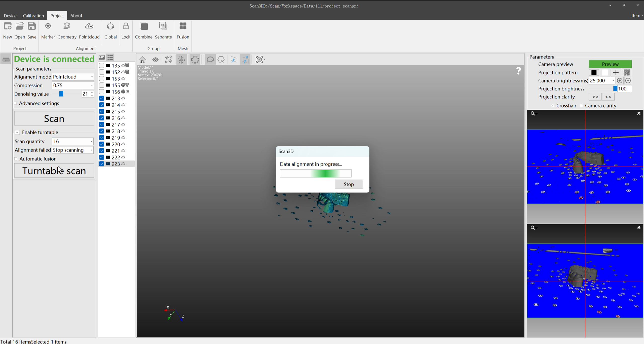Screen dimensions: 644x344
Task: Click the Scan button
Action: tap(54, 118)
